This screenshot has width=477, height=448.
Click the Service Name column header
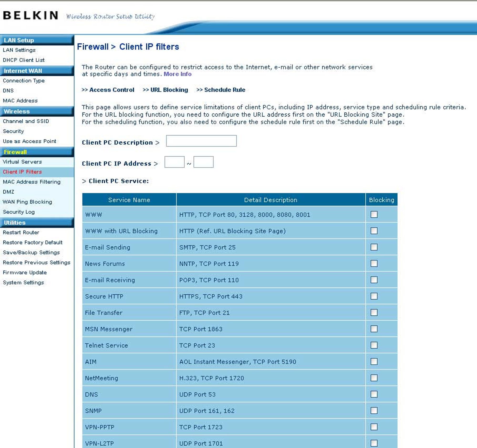[x=129, y=200]
